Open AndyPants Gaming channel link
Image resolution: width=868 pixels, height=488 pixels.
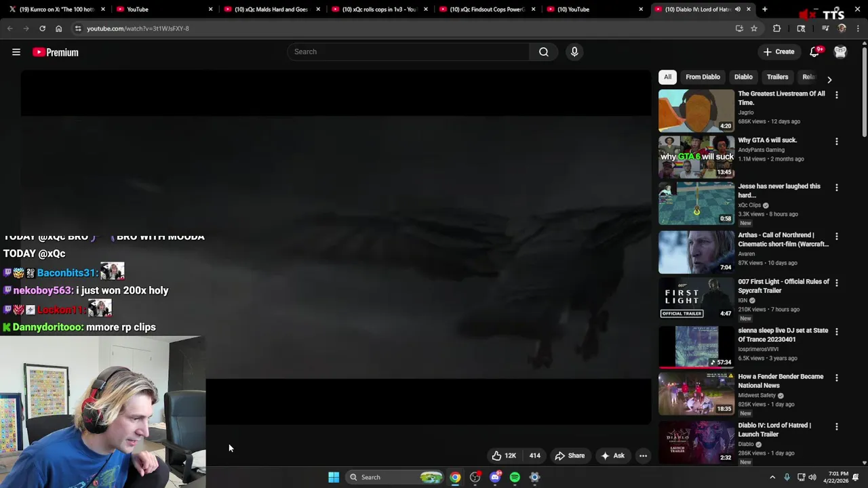tap(761, 150)
